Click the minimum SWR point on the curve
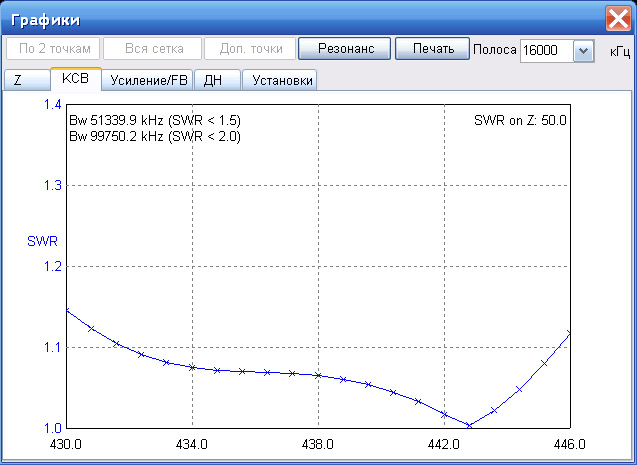This screenshot has height=465, width=637. tap(468, 425)
